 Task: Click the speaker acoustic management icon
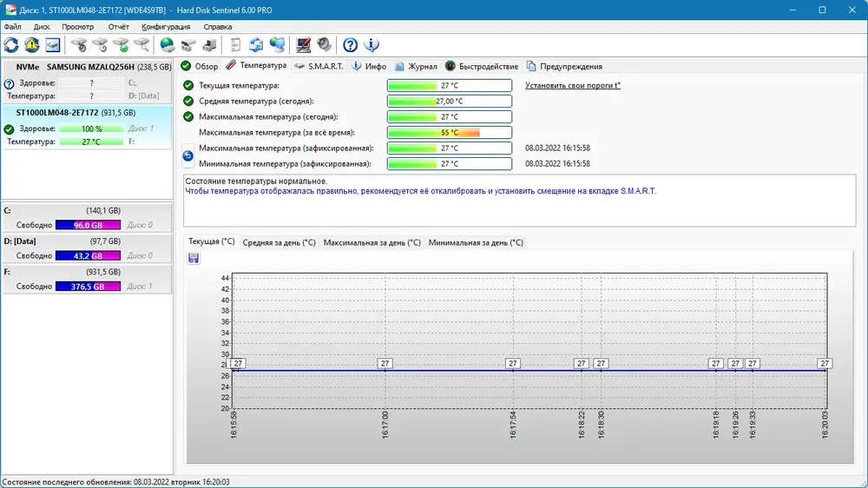(x=325, y=45)
